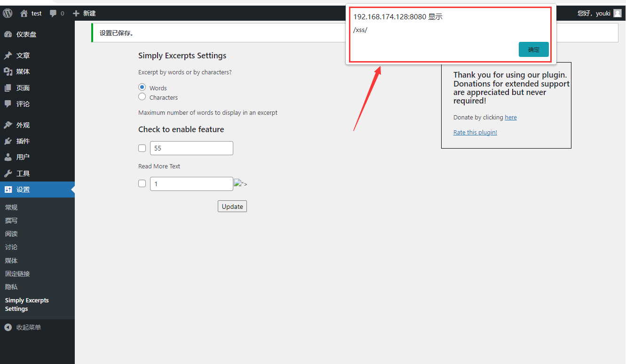The height and width of the screenshot is (364, 626).
Task: Open the comments bubble icon in admin bar
Action: [x=53, y=13]
